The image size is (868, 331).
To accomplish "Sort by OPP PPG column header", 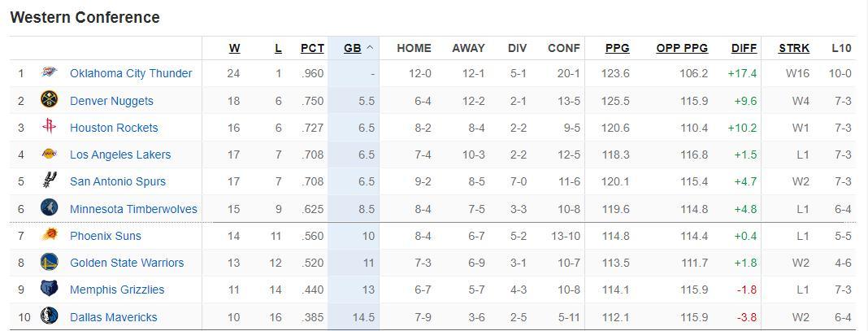I will (x=682, y=48).
